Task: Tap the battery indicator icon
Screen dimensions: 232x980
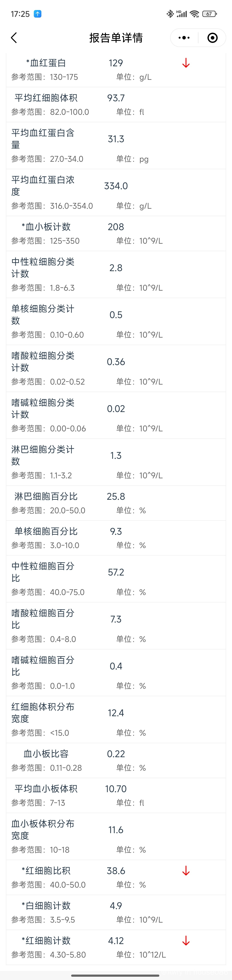Action: click(x=210, y=14)
